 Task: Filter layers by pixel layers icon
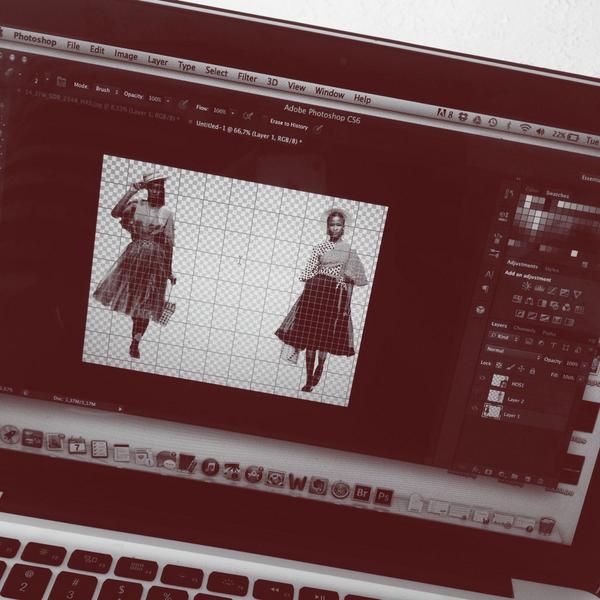(528, 341)
